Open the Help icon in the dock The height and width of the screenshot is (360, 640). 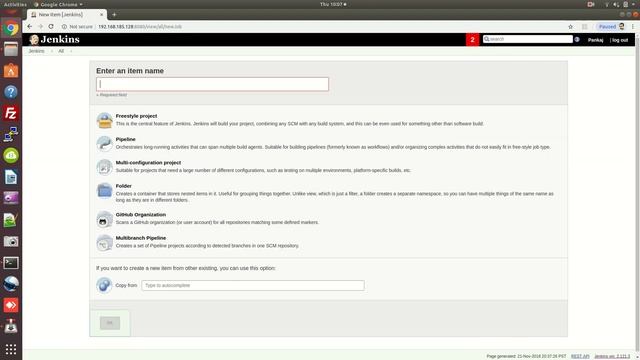[x=11, y=92]
